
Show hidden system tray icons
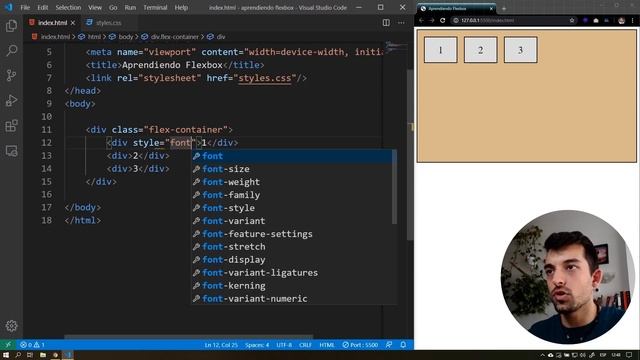click(542, 355)
